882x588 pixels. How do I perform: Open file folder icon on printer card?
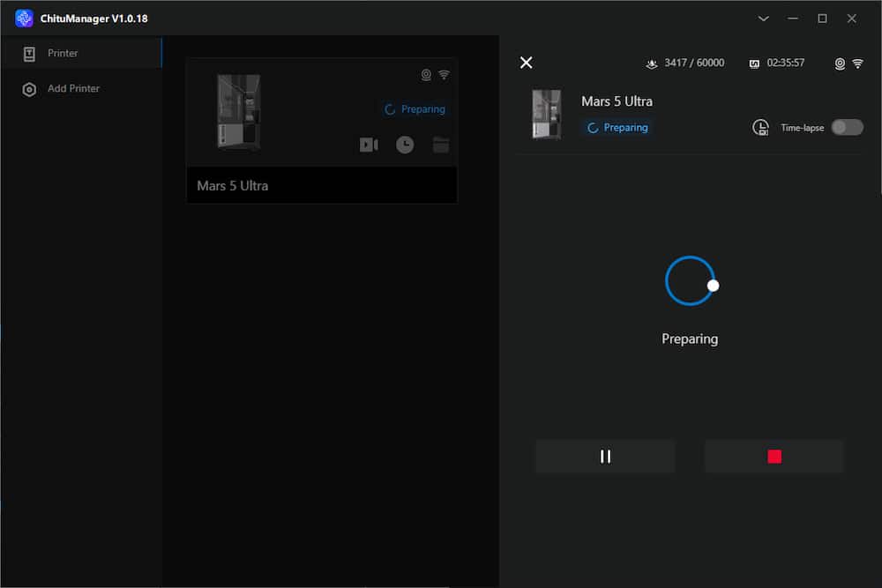tap(441, 145)
